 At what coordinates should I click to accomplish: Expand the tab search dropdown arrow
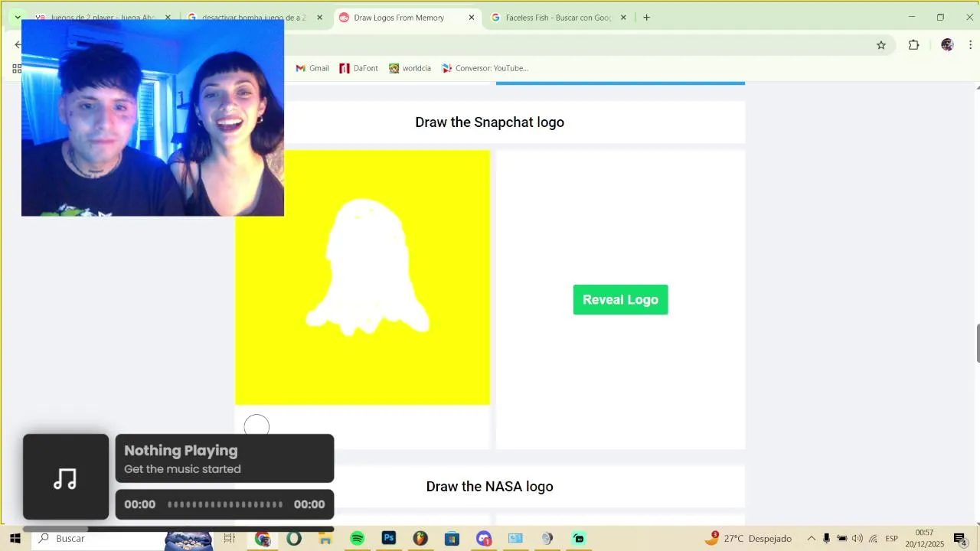point(17,18)
